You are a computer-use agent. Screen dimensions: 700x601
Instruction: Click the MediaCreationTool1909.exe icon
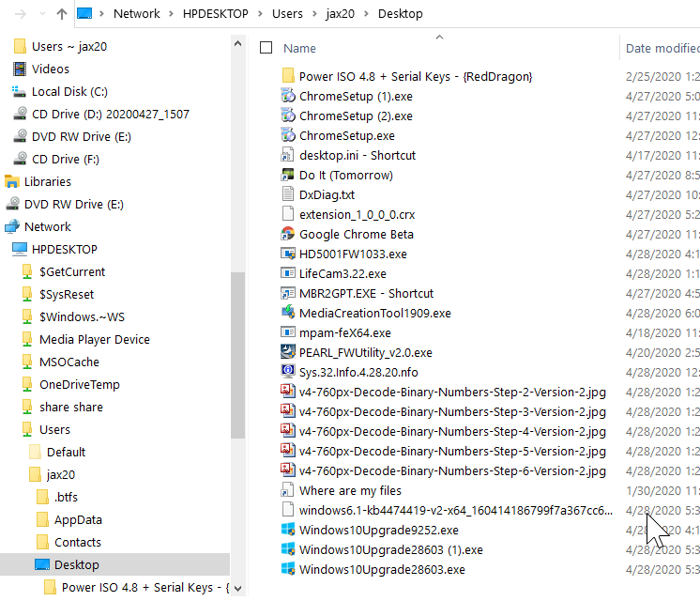point(288,313)
